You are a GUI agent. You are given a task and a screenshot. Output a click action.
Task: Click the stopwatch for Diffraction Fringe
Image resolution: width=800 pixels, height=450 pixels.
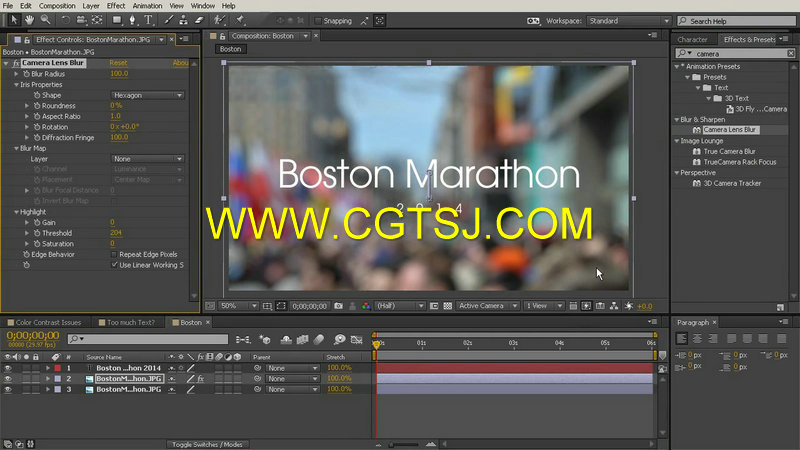37,138
